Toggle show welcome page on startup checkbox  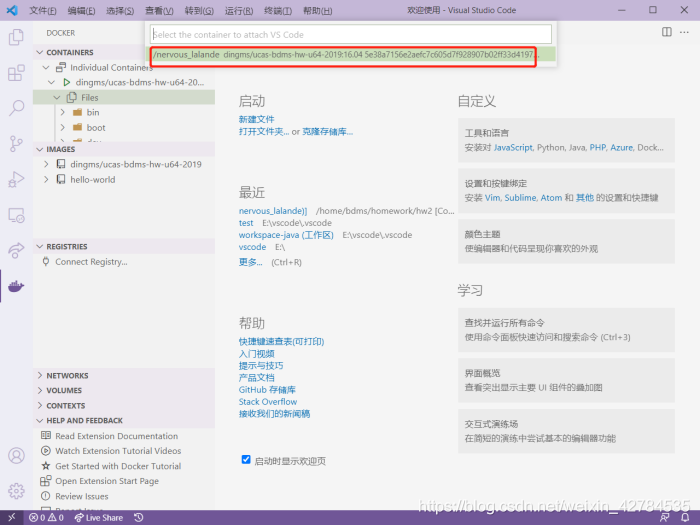point(246,459)
